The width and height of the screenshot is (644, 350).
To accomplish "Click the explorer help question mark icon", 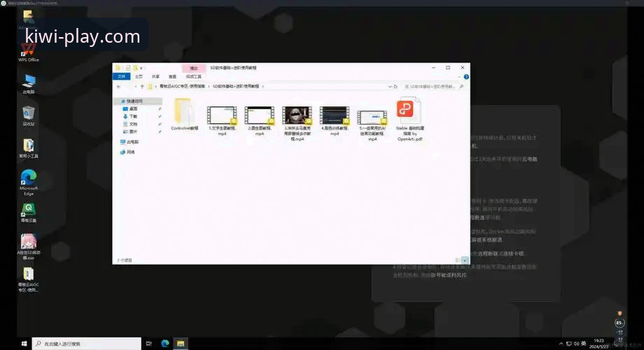I will [x=466, y=77].
